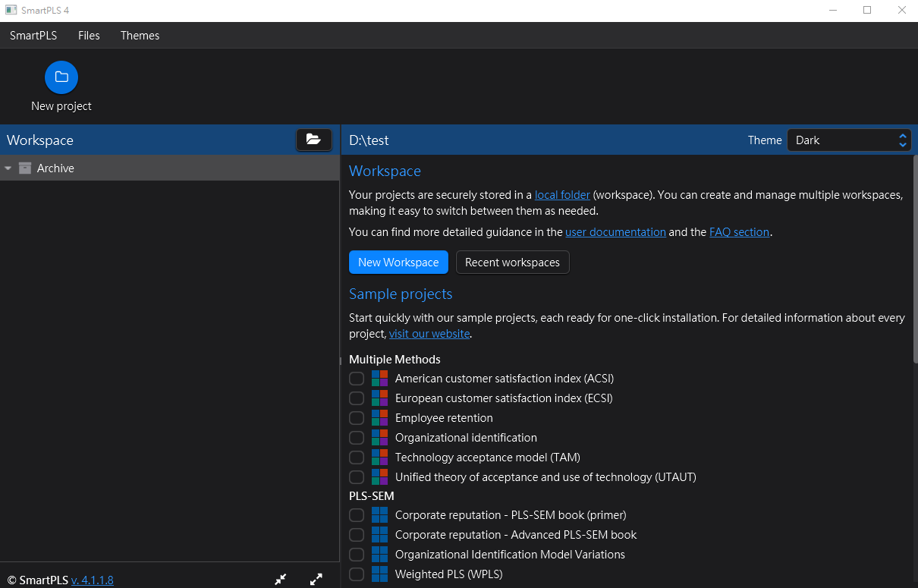Check Organizational Identification Model Variations box
Image resolution: width=918 pixels, height=588 pixels.
357,555
